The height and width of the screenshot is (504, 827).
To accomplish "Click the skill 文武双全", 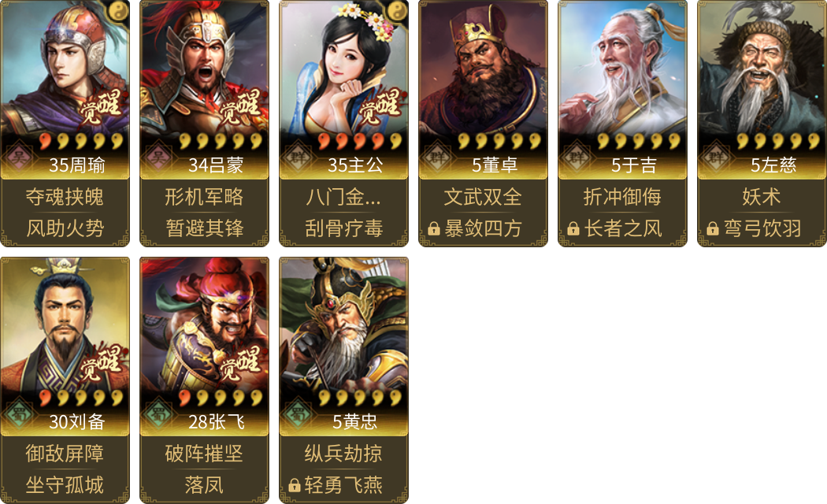I will tap(483, 197).
